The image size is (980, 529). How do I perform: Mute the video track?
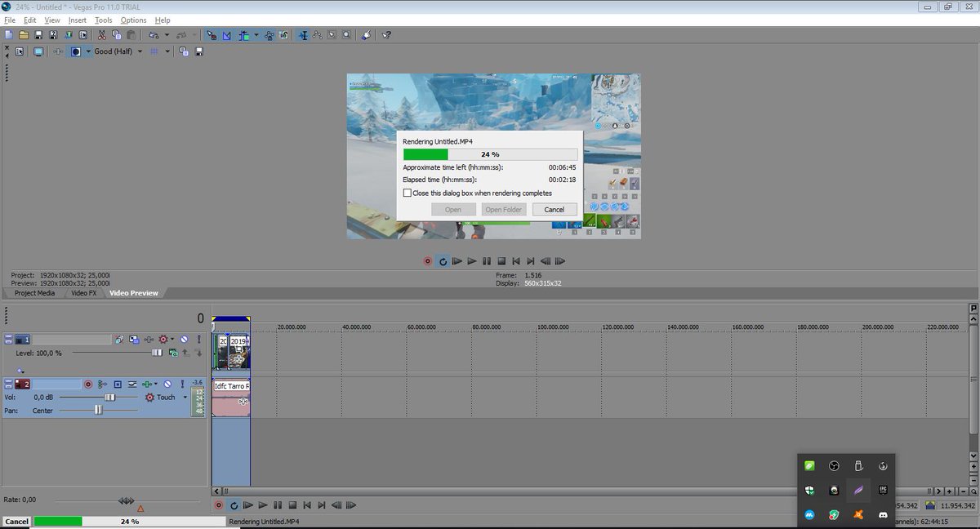coord(184,339)
